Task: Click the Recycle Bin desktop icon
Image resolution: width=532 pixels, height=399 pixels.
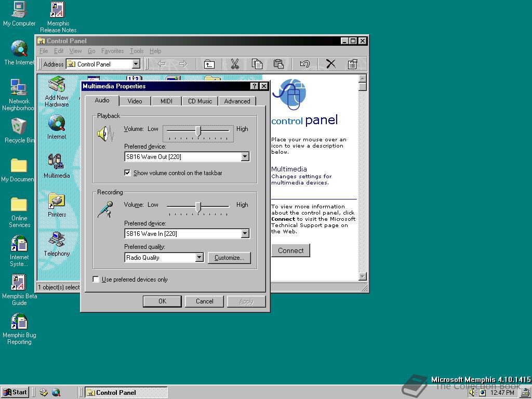Action: pyautogui.click(x=19, y=130)
